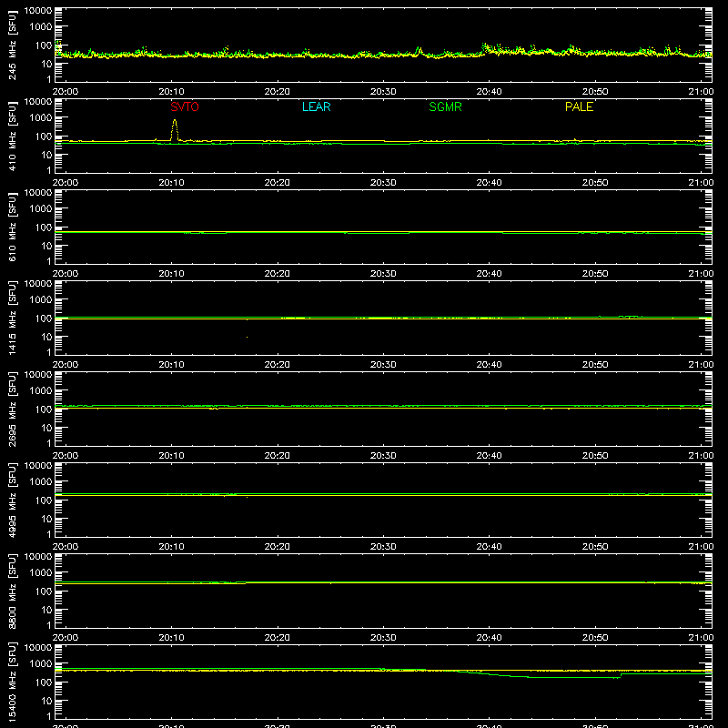Click the 15400 MHz [SFU] axis title
The height and width of the screenshot is (728, 728).
(12, 682)
